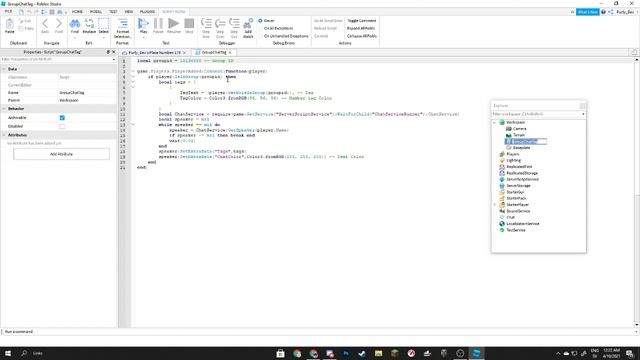The image size is (640, 360).
Task: Open the Properties filter dropdown arrow
Action: tap(113, 60)
